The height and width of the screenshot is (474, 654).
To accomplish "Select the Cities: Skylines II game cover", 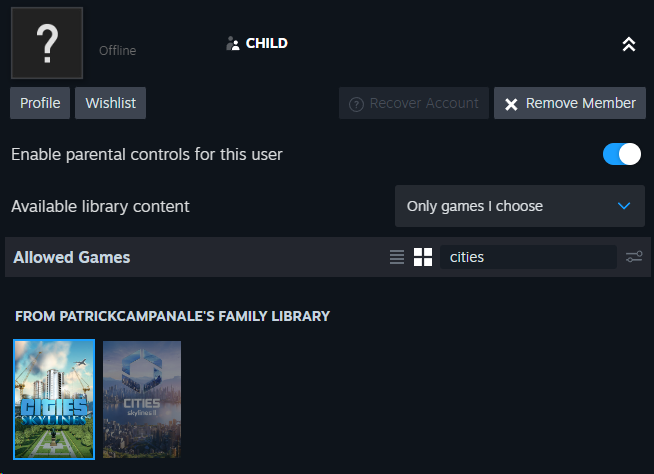I will 142,399.
